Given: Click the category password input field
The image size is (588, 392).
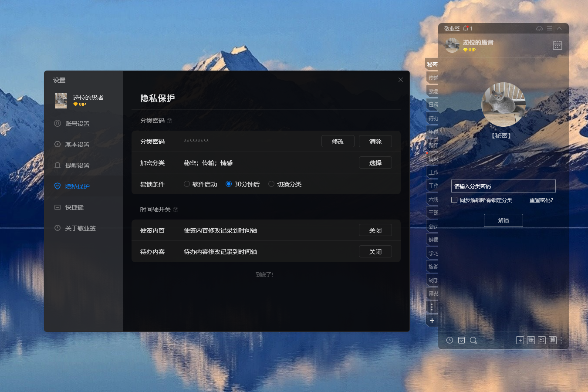Looking at the screenshot, I should (x=503, y=186).
